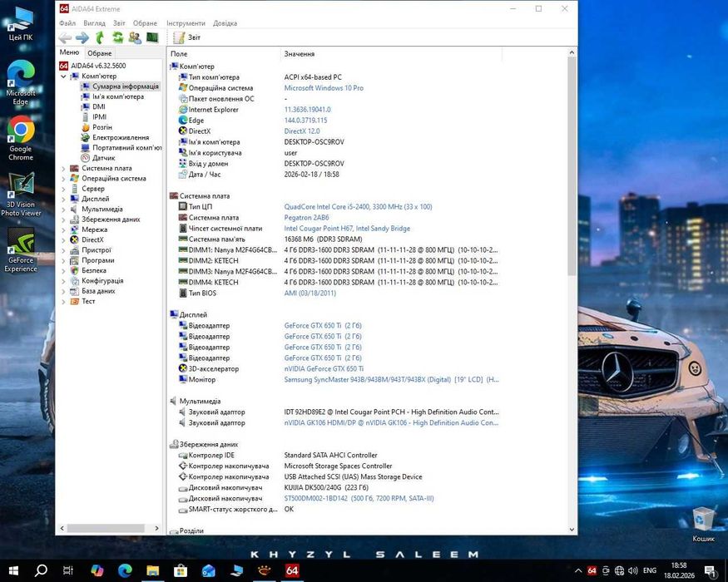Open the AMI (03/18/2011) BIOS link
Image resolution: width=728 pixels, height=582 pixels.
[310, 293]
